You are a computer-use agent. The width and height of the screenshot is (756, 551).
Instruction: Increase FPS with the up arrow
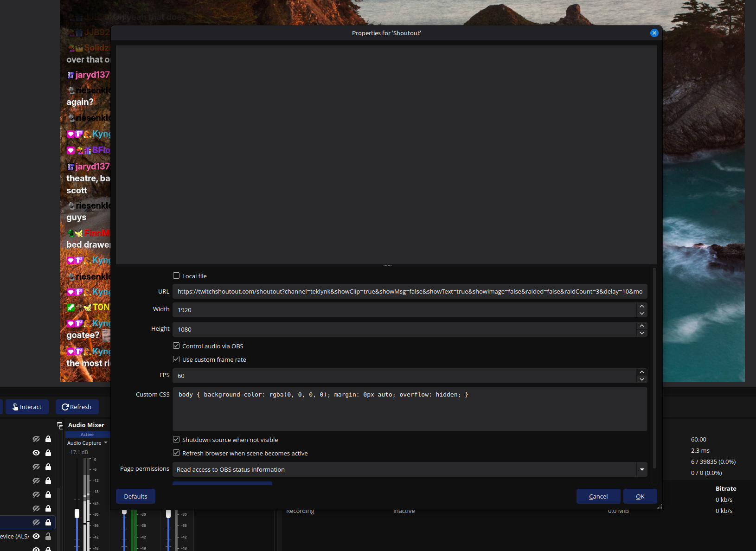tap(642, 372)
